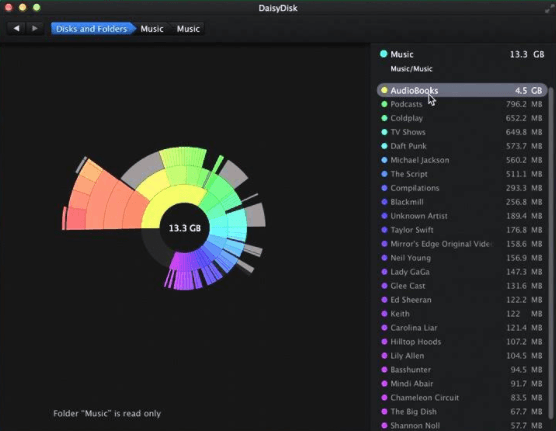Screen dimensions: 556x431
Task: Go forward with the right arrow button
Action: [x=34, y=28]
